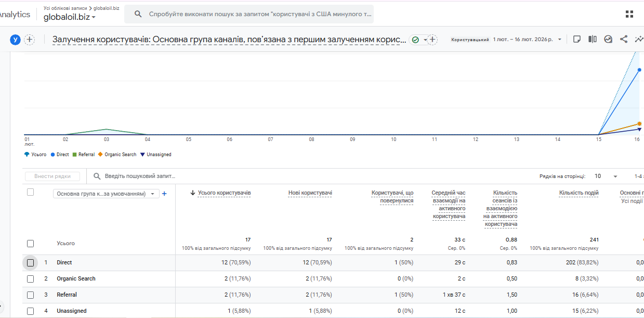The width and height of the screenshot is (644, 318).
Task: Open the Google apps grid menu
Action: pyautogui.click(x=629, y=14)
